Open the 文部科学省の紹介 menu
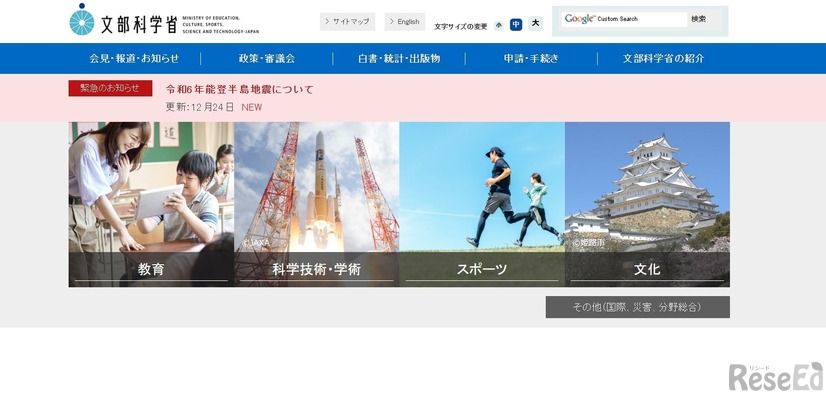826x393 pixels. [663, 58]
